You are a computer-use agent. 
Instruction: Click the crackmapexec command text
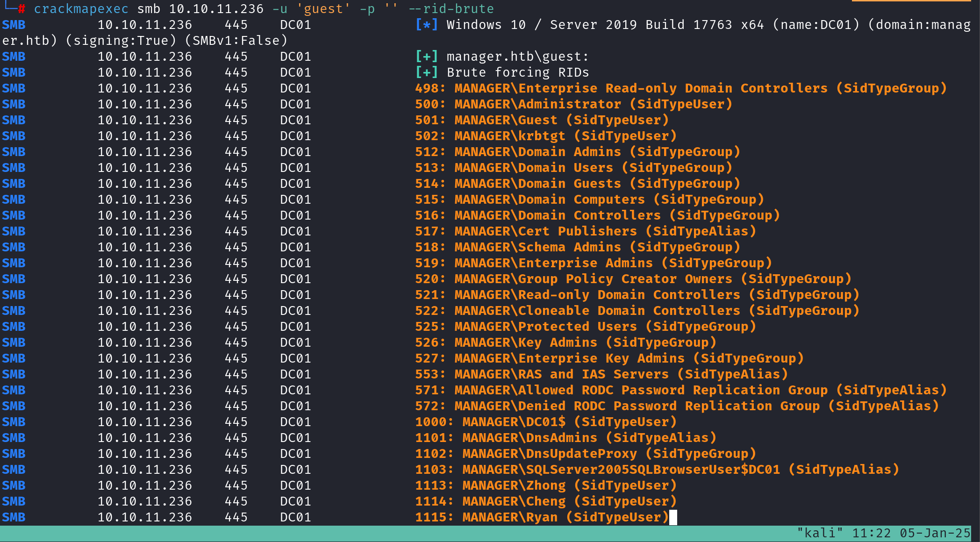click(81, 9)
